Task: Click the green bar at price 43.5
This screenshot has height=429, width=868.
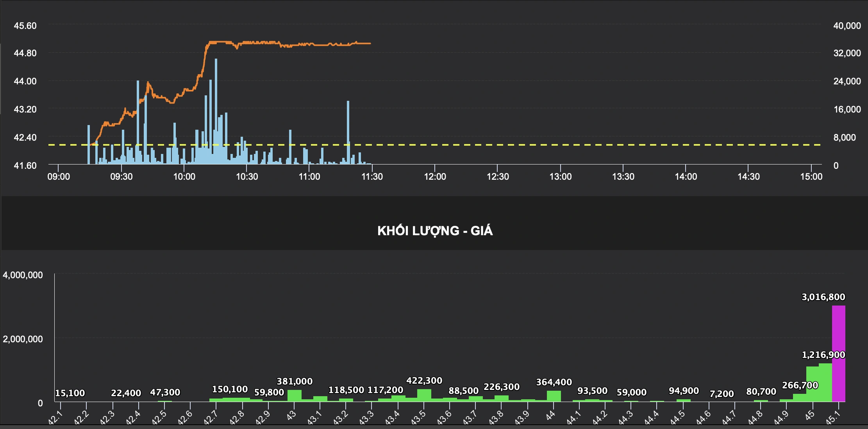Action: [x=424, y=395]
